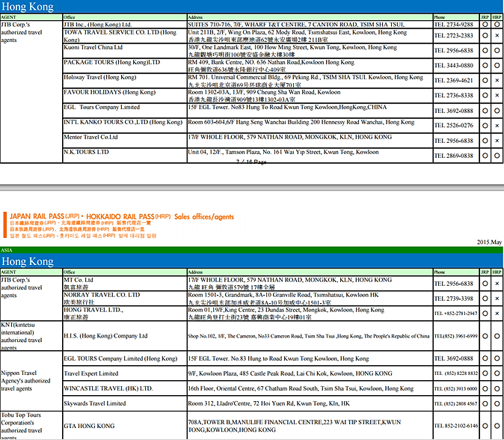Image resolution: width=504 pixels, height=440 pixels.
Task: Select 'INT'L KANKO TOURS CO.,LTD' office name
Action: tap(123, 122)
